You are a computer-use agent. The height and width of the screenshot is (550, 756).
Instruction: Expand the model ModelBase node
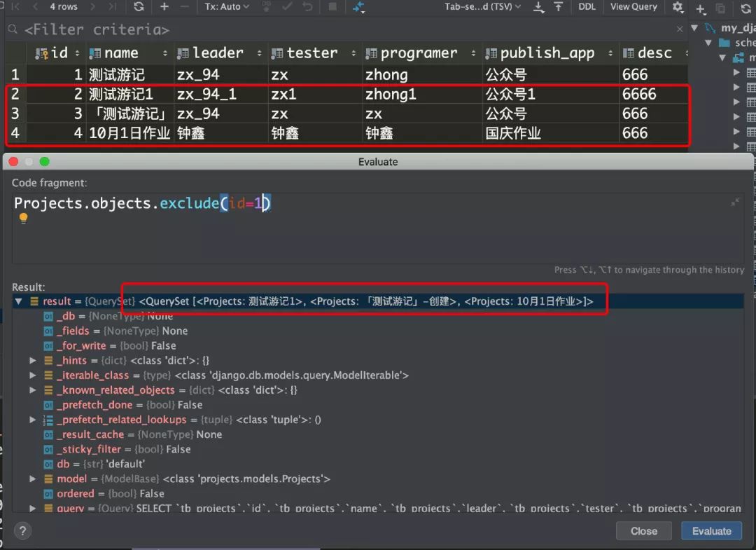point(33,479)
